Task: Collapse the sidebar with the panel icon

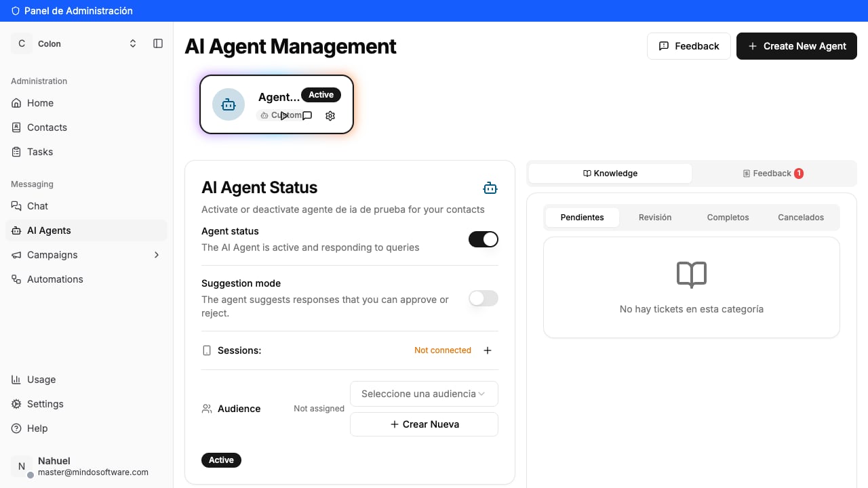Action: tap(158, 43)
